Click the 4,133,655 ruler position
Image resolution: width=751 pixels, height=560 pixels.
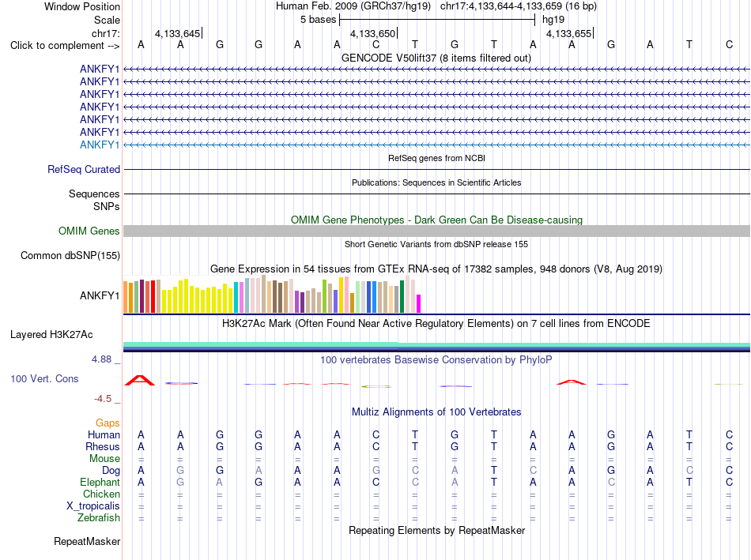569,33
